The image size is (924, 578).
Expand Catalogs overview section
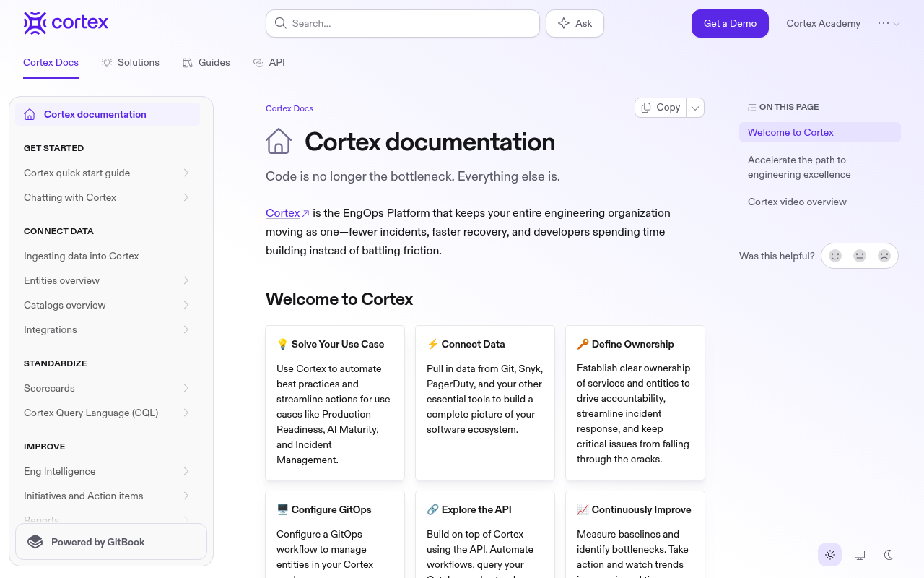click(x=186, y=305)
